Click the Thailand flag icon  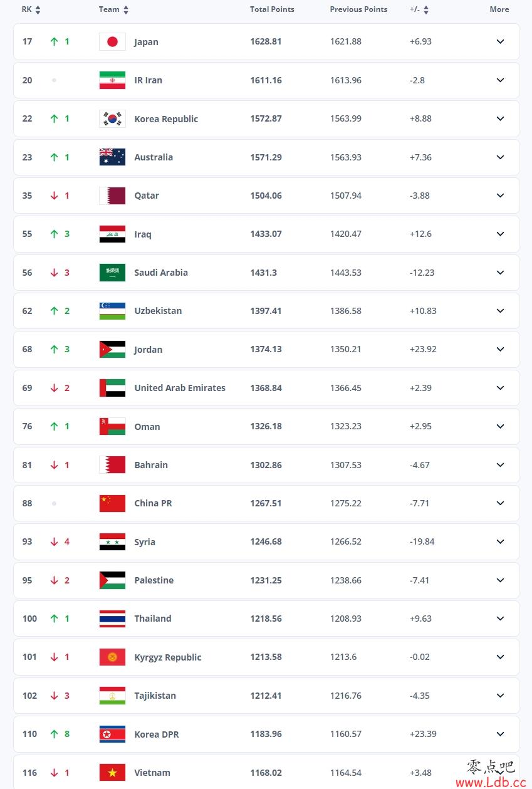(x=112, y=619)
